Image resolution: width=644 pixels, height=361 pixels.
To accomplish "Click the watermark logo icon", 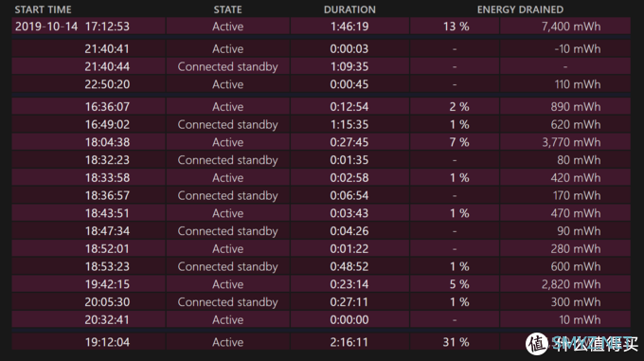I will [537, 343].
